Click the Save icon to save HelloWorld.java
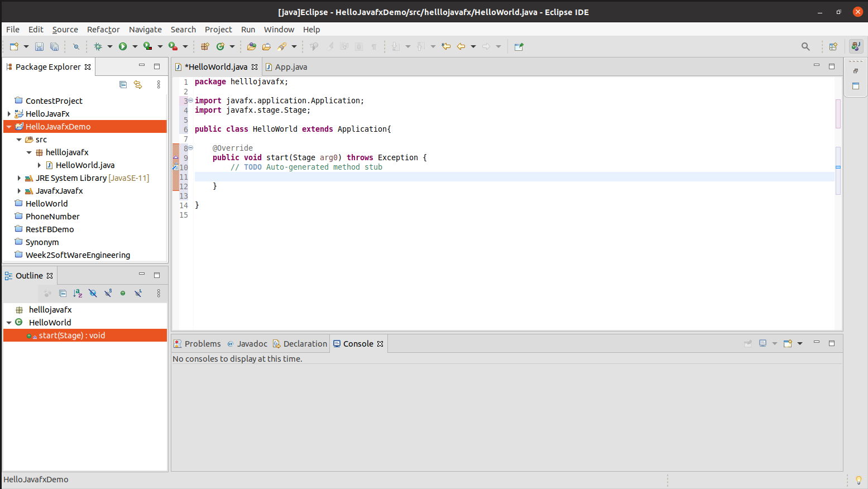Viewport: 868px width, 489px height. pos(39,46)
